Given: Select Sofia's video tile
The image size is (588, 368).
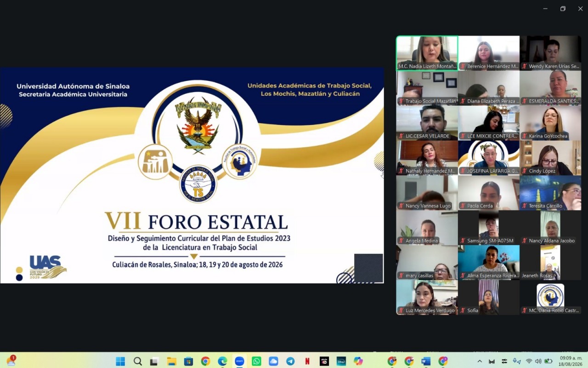Looking at the screenshot, I should click(489, 298).
